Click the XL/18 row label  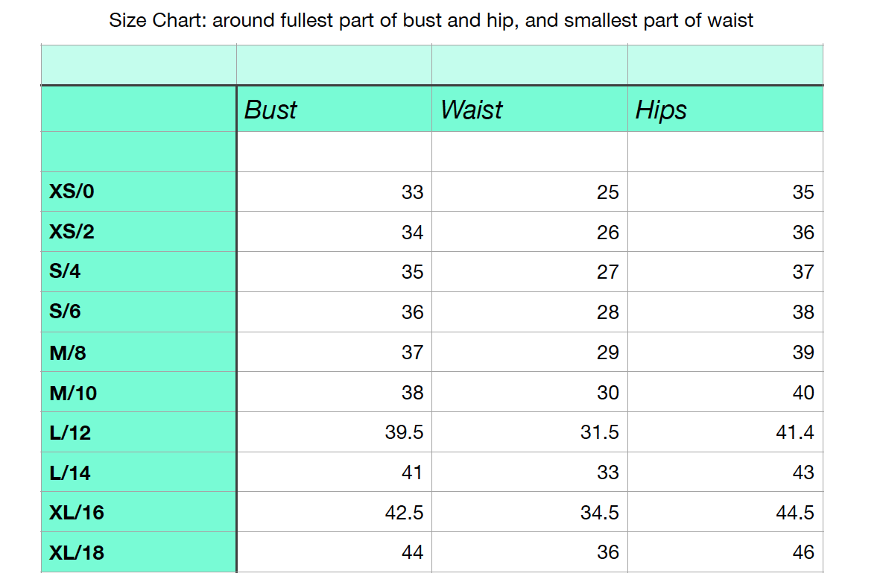tap(77, 552)
